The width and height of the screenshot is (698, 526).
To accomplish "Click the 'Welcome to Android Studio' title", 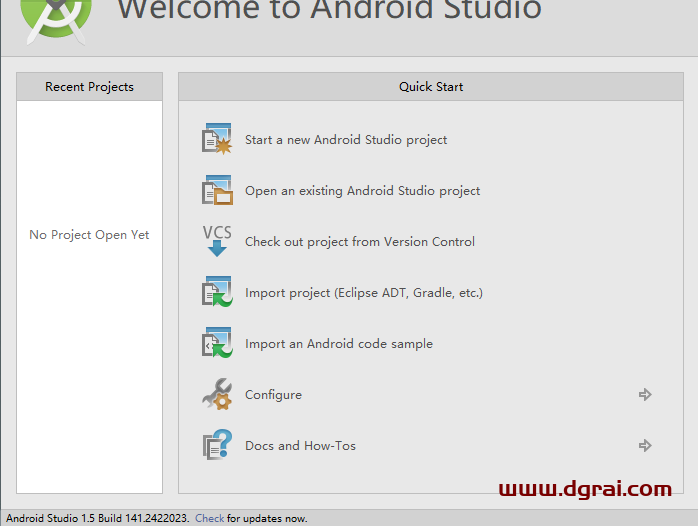I will (329, 10).
